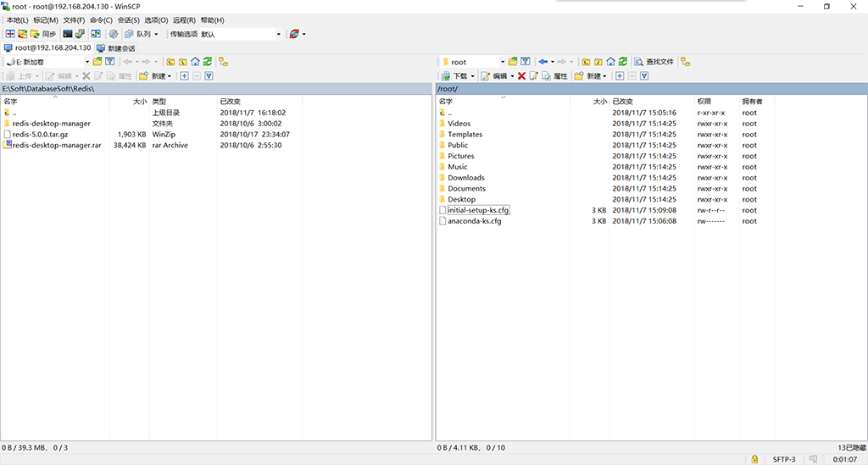This screenshot has height=465, width=868.
Task: Select the Downloads remote folder
Action: click(x=466, y=178)
